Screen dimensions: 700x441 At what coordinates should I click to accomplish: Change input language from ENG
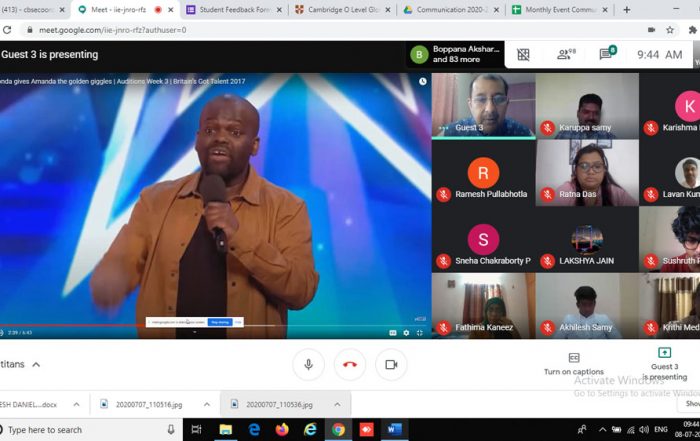point(661,429)
